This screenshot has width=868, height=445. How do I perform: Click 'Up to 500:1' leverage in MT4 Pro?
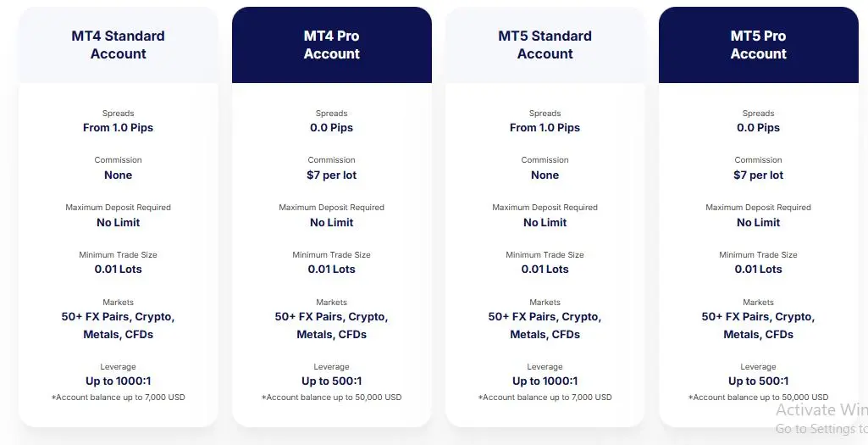coord(332,381)
